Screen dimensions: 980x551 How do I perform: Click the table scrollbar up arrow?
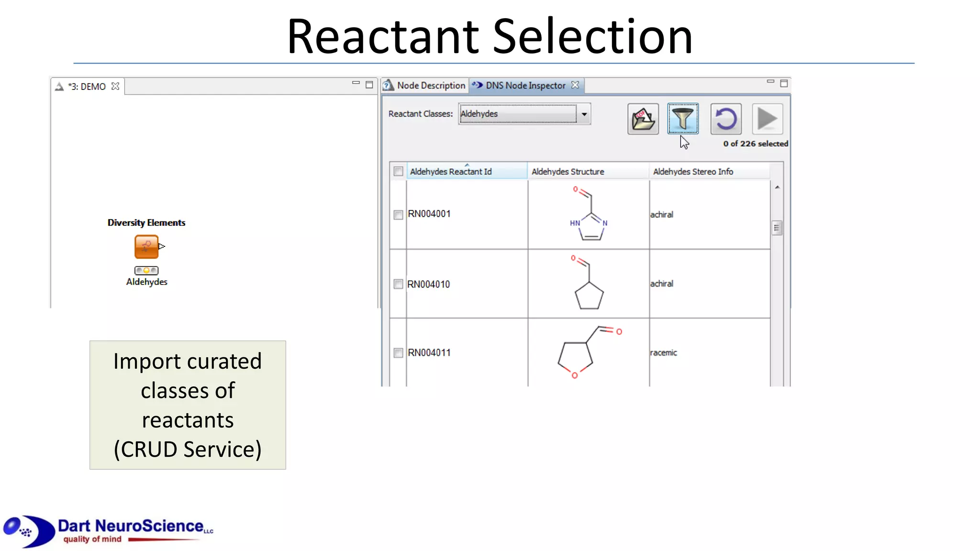click(x=777, y=187)
